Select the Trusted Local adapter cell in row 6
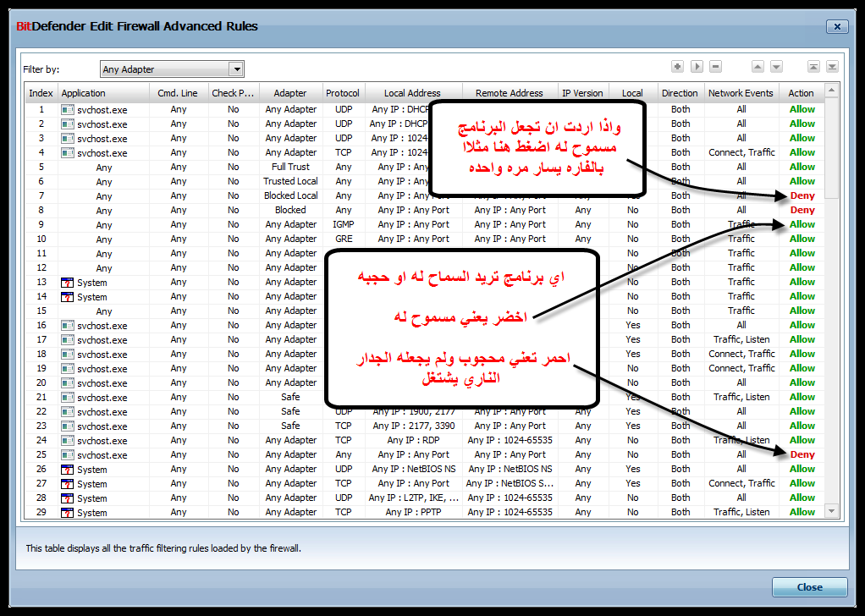 click(x=290, y=181)
